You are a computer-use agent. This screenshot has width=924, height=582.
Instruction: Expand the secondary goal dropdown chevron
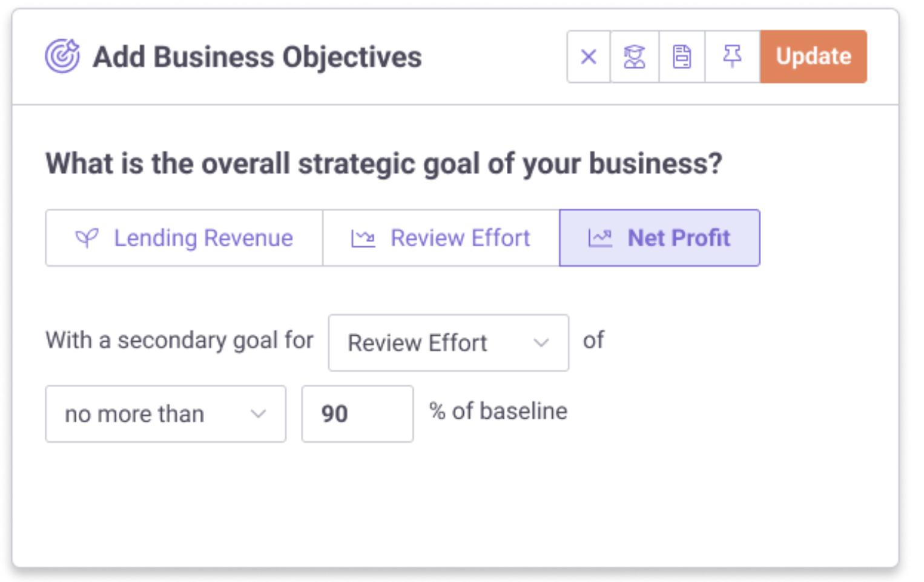coord(541,343)
